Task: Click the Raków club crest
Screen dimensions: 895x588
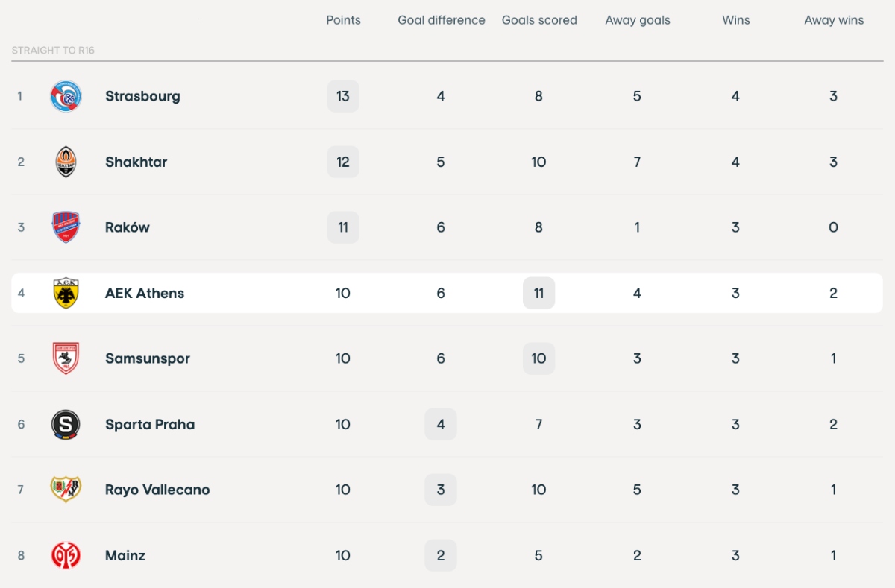Action: click(66, 227)
